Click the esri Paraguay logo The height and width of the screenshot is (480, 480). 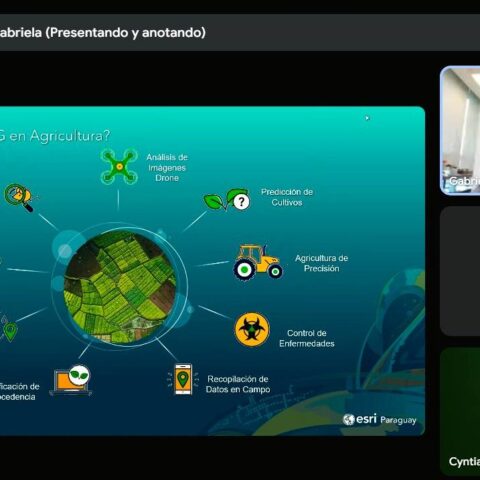pos(380,419)
